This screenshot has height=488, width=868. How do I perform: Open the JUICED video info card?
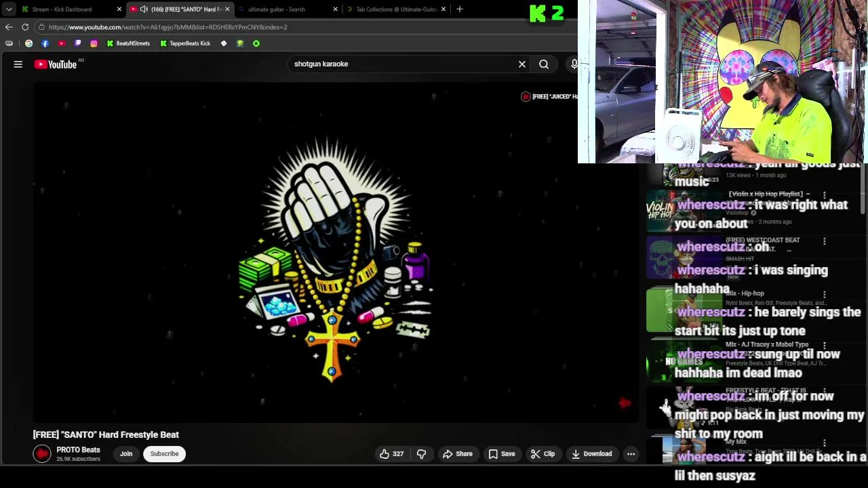[x=549, y=97]
